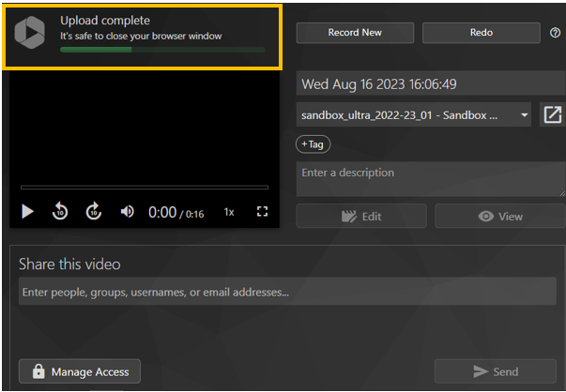Play the recorded video
Screen dimensions: 566x392
tap(27, 211)
